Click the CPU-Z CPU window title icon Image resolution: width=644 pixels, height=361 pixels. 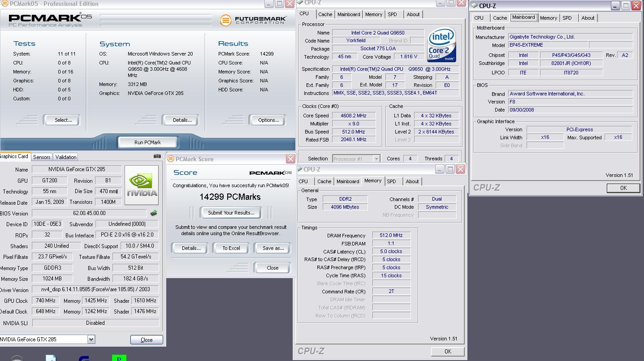tap(300, 3)
